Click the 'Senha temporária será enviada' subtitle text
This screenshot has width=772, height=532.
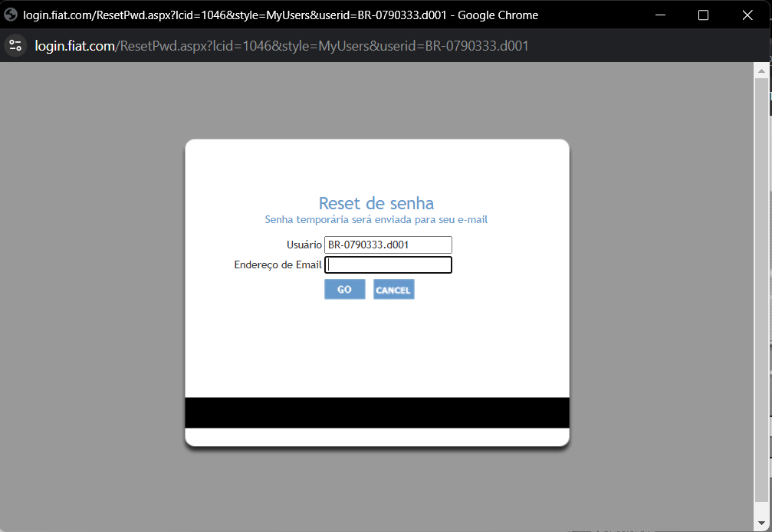(376, 219)
